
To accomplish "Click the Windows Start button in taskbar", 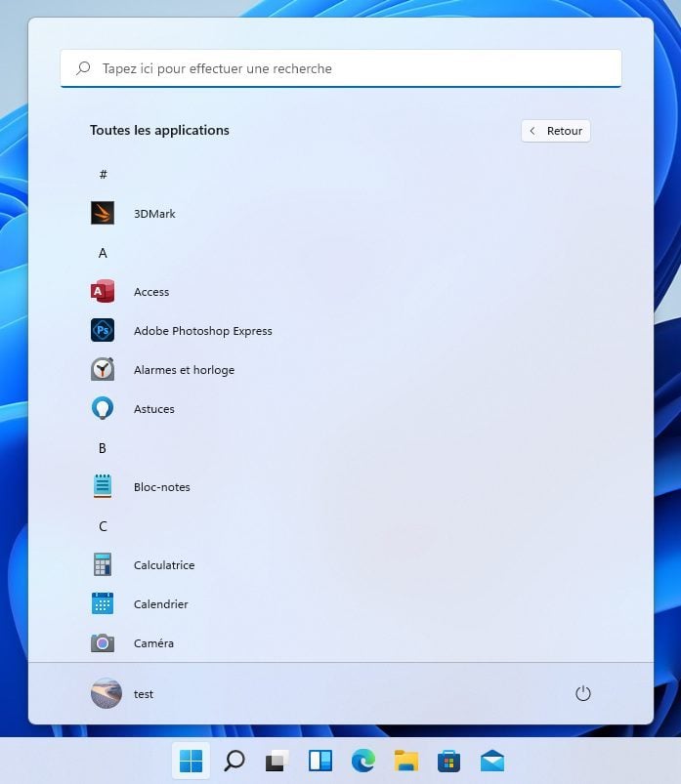I will point(192,761).
